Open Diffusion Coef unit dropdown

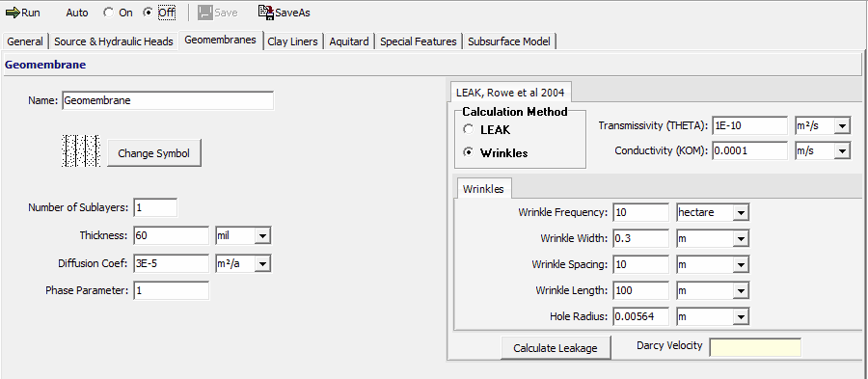tap(243, 264)
